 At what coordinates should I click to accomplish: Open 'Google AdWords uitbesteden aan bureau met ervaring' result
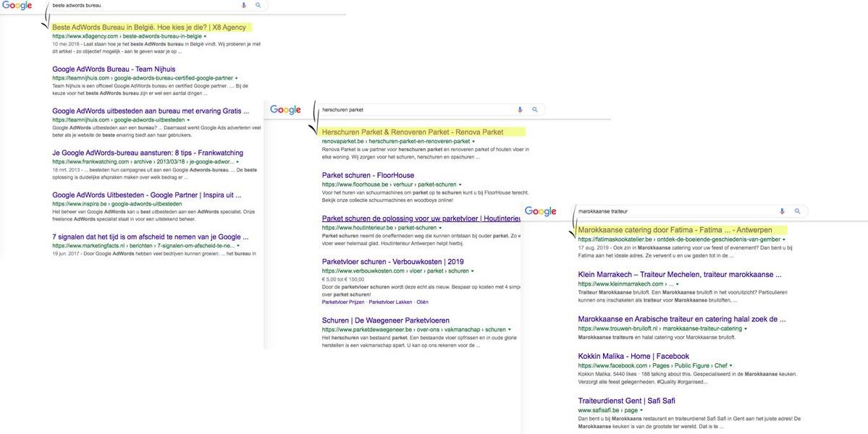(x=151, y=111)
